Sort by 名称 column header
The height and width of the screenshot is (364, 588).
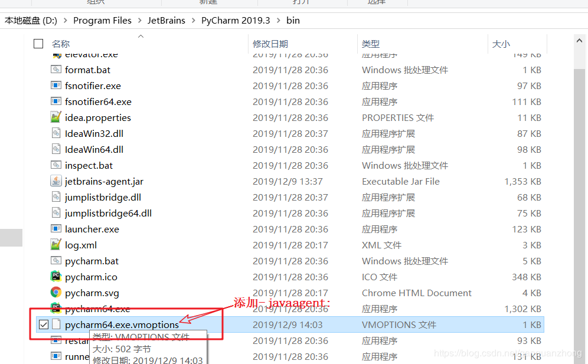coord(61,44)
